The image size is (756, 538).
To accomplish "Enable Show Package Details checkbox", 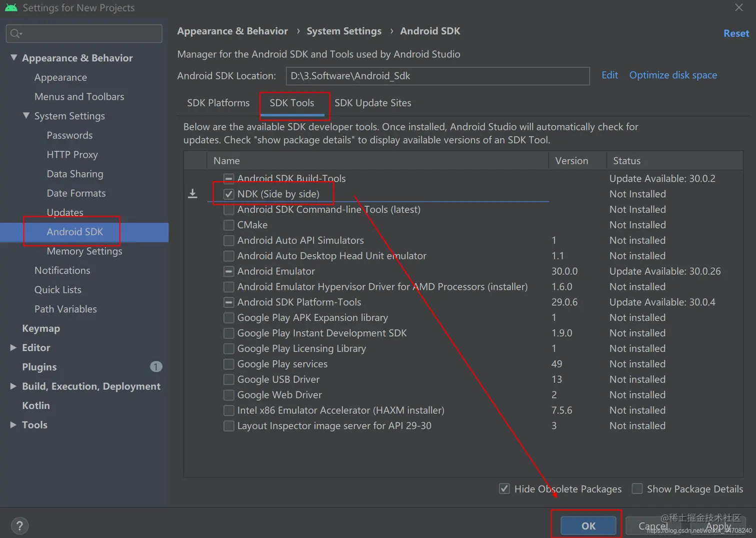I will coord(637,489).
